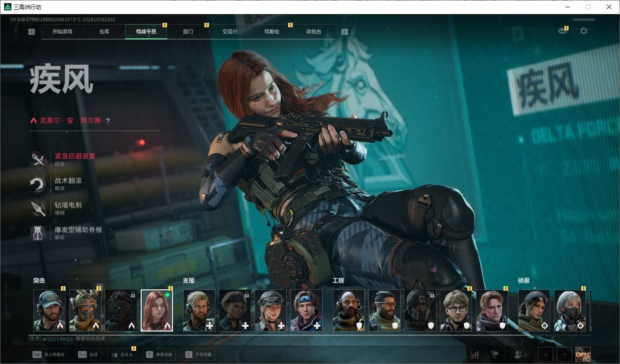The height and width of the screenshot is (364, 620).
Task: Open the settings gear icon
Action: pyautogui.click(x=584, y=31)
